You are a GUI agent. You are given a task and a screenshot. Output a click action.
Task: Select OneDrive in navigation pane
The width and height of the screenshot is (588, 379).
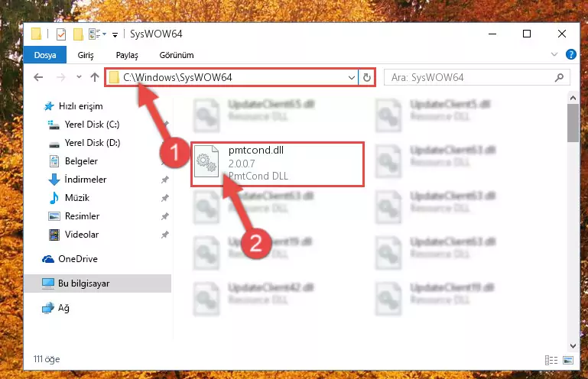click(78, 259)
